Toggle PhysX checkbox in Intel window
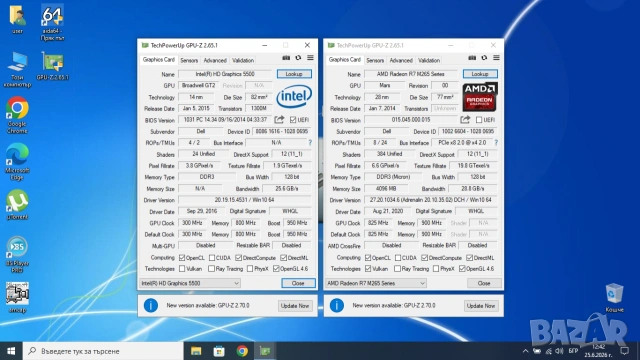The width and height of the screenshot is (640, 360). 250,269
